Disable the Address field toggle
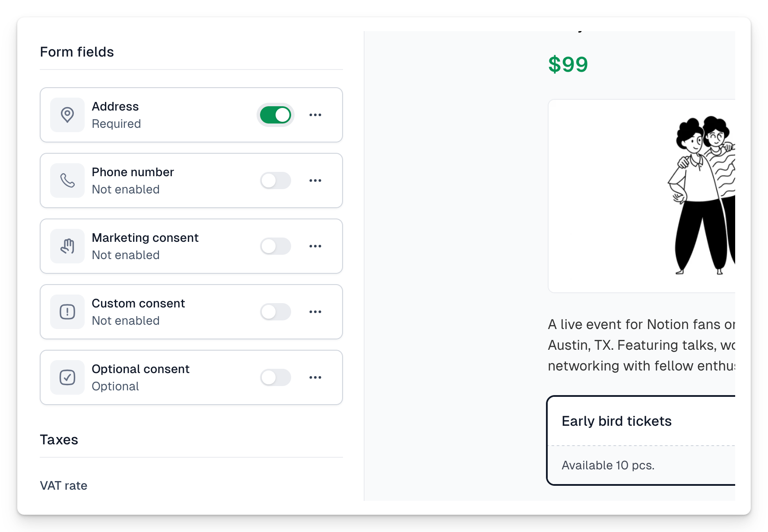The width and height of the screenshot is (768, 532). [x=276, y=115]
